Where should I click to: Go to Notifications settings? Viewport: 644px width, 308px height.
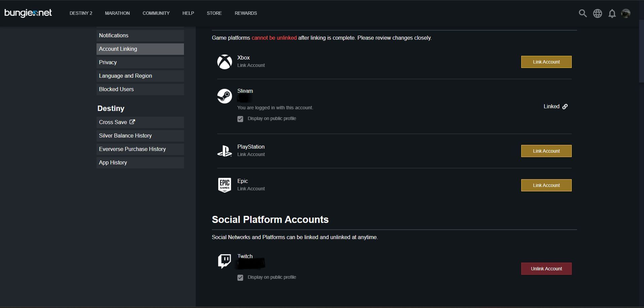(x=140, y=36)
